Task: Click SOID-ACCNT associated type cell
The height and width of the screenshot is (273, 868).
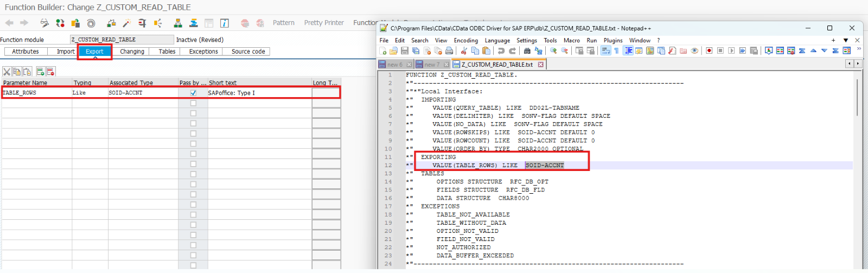Action: pos(143,93)
